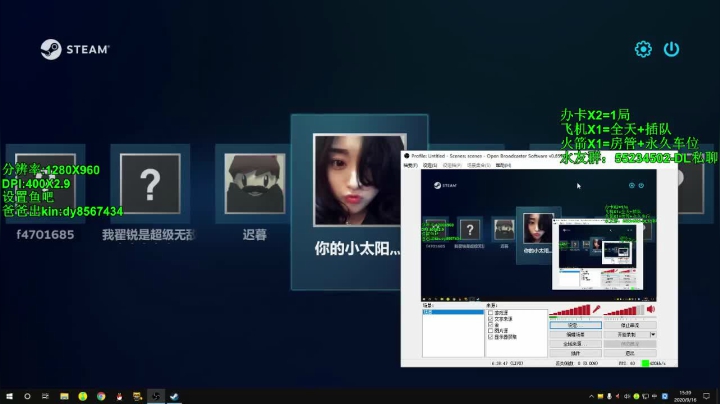Click the microphone tray icon

click(x=609, y=396)
